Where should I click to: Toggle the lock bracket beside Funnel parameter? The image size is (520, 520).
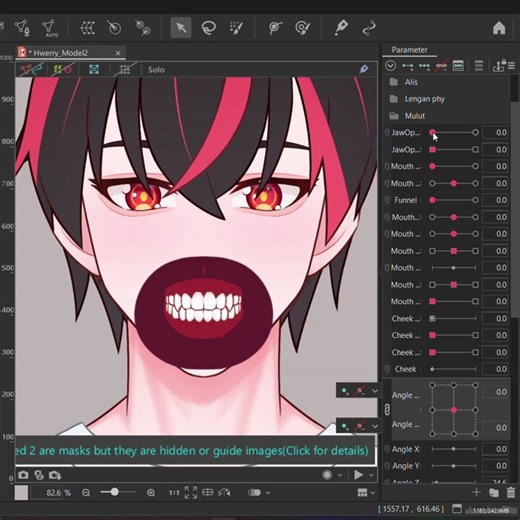[x=387, y=200]
